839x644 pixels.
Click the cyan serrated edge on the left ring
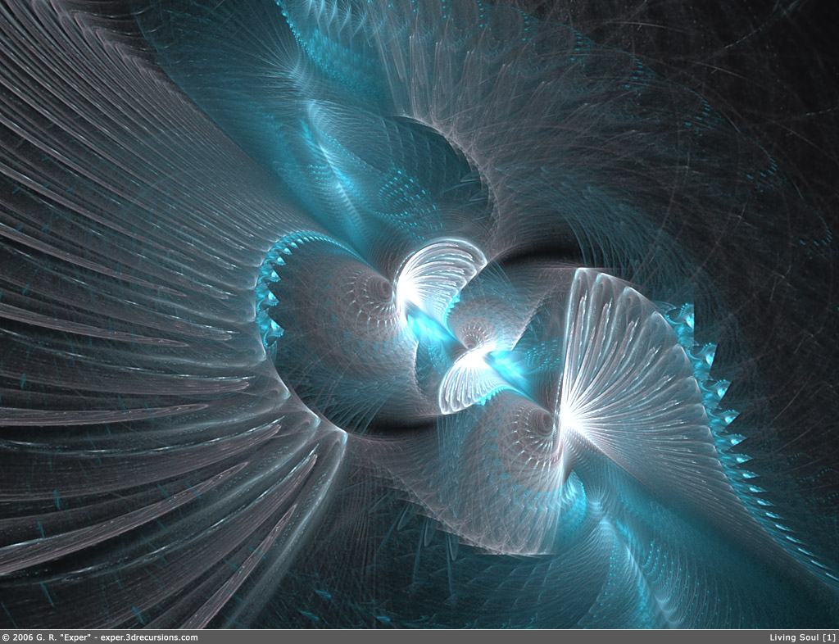[x=269, y=287]
